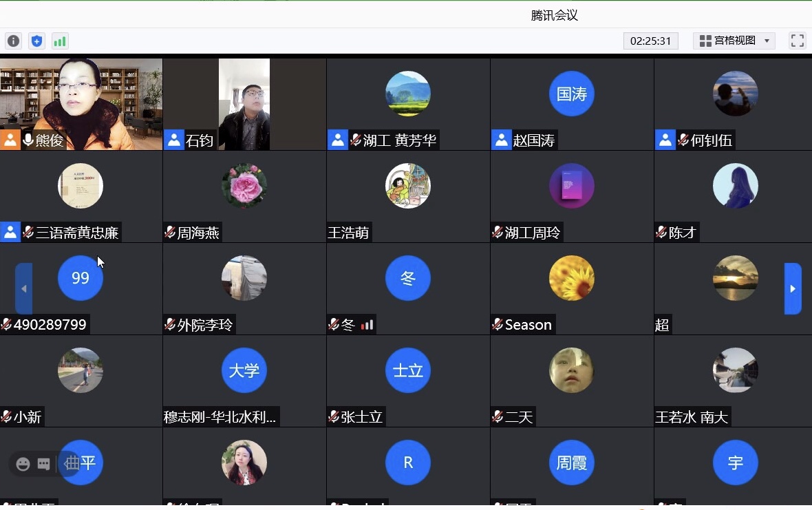Screen dimensions: 812x510
Task: Select the 王浩萌 participant name label
Action: 349,233
